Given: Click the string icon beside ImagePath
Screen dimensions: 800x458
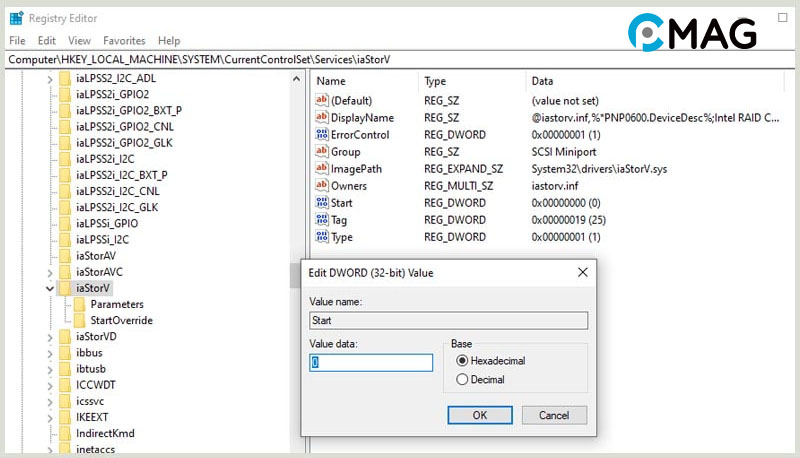Looking at the screenshot, I should pyautogui.click(x=322, y=168).
